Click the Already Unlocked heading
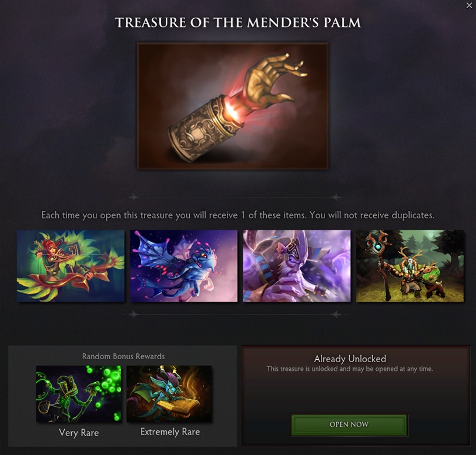The height and width of the screenshot is (455, 476). [350, 359]
